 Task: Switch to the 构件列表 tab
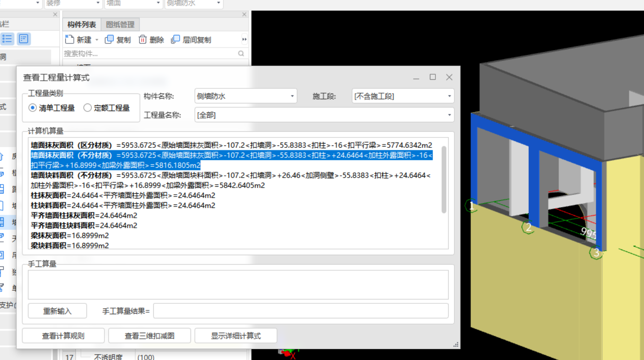pos(82,25)
